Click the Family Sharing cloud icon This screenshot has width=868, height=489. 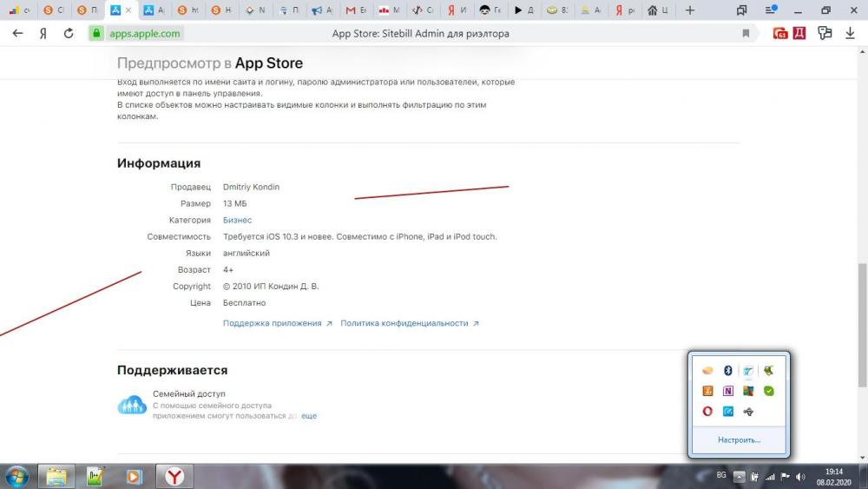(132, 404)
